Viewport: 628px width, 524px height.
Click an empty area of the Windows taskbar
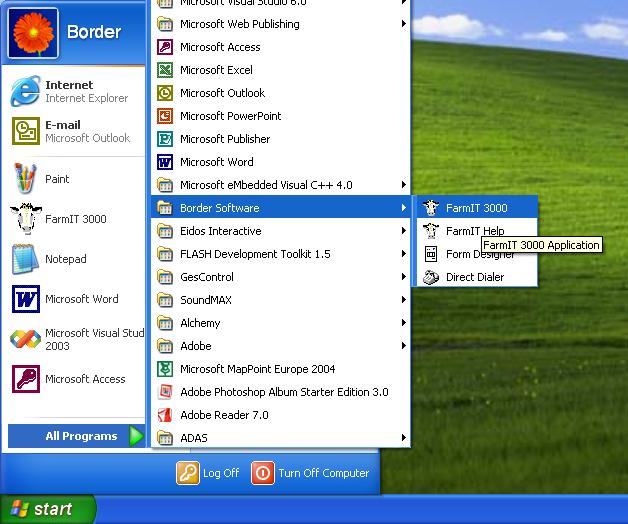coord(360,511)
